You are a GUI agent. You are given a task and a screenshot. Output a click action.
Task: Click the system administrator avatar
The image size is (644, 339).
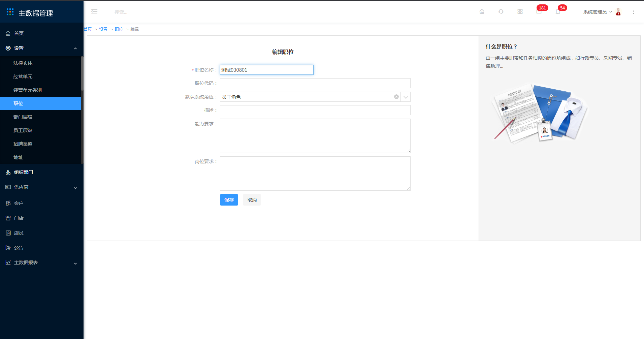click(618, 12)
